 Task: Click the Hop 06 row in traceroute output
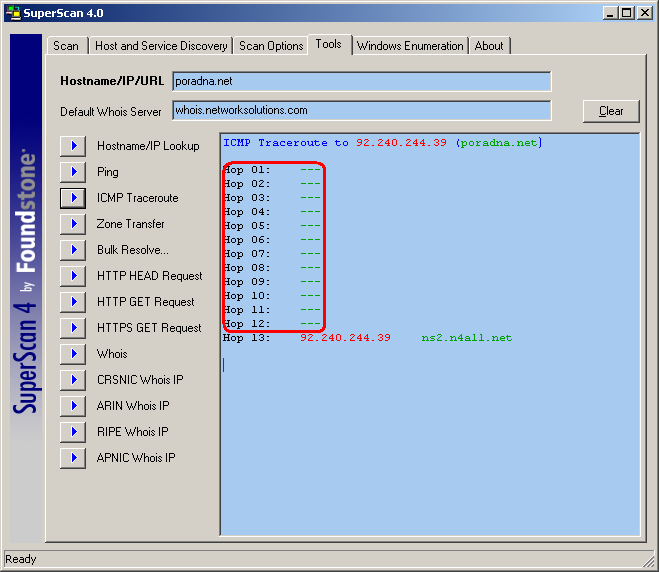coord(272,240)
